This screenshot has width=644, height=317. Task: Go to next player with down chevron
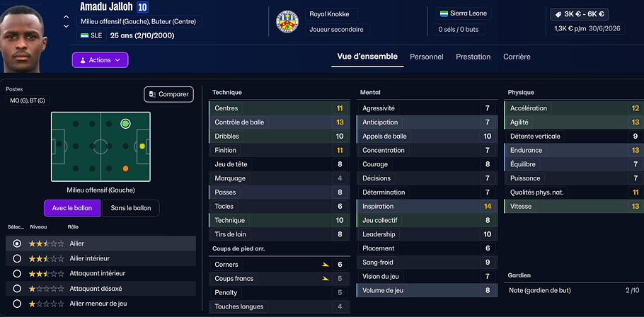point(66,27)
